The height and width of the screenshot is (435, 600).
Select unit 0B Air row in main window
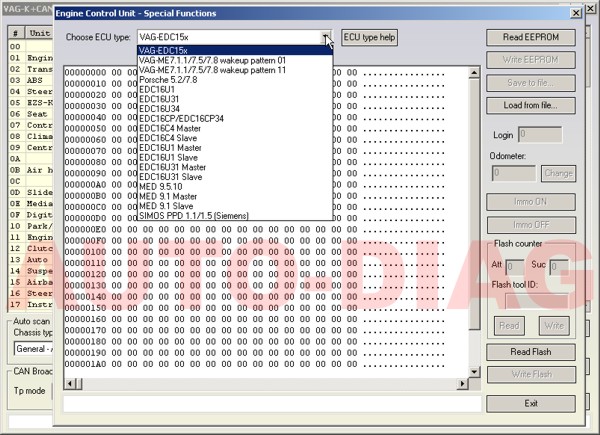(30, 170)
